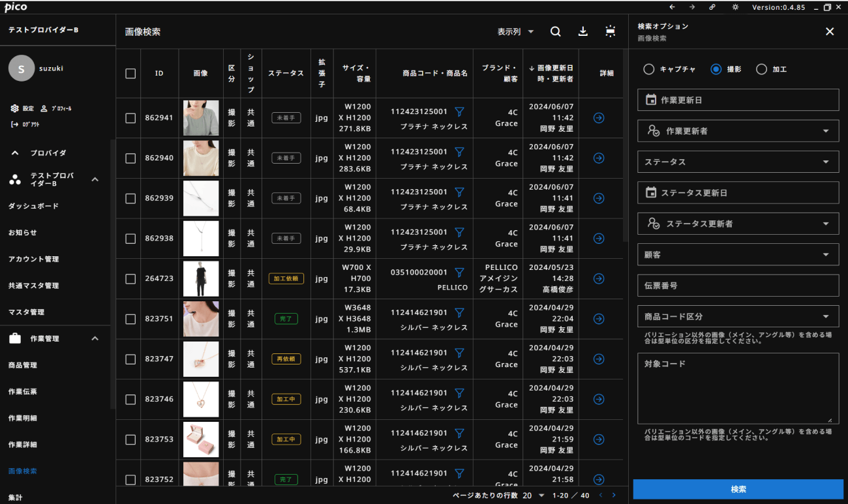Open the 作業更新者 dropdown

pos(738,131)
